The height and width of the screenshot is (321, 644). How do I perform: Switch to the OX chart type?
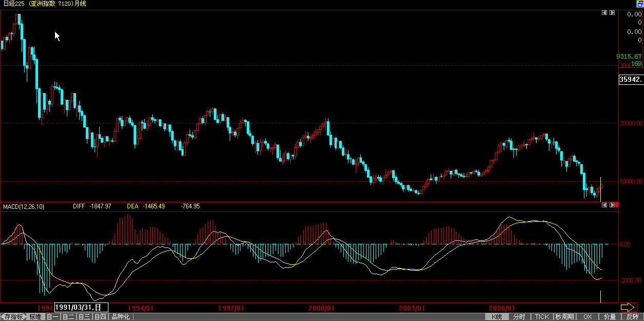point(587,317)
